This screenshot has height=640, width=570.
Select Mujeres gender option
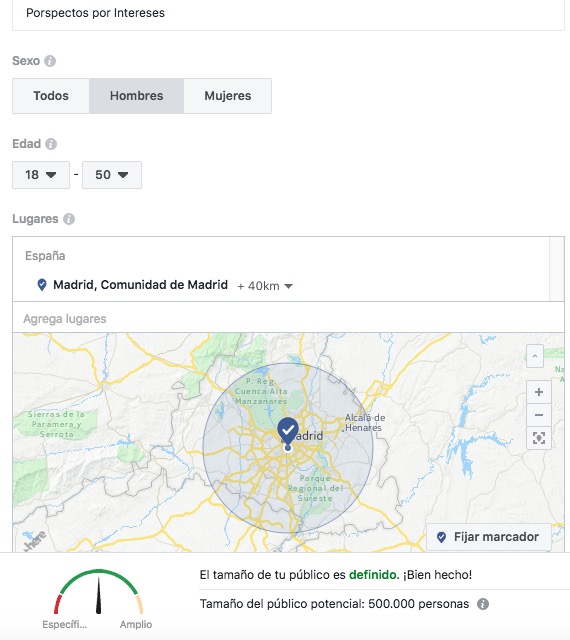tap(228, 96)
